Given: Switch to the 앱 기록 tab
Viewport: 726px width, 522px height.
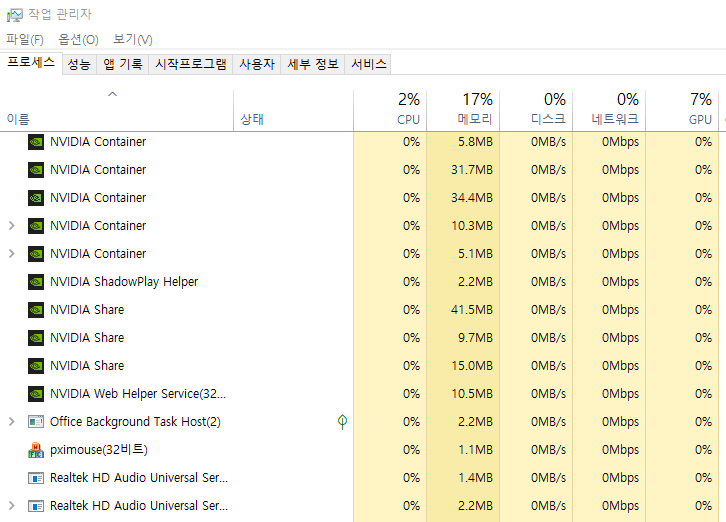Looking at the screenshot, I should tap(123, 64).
